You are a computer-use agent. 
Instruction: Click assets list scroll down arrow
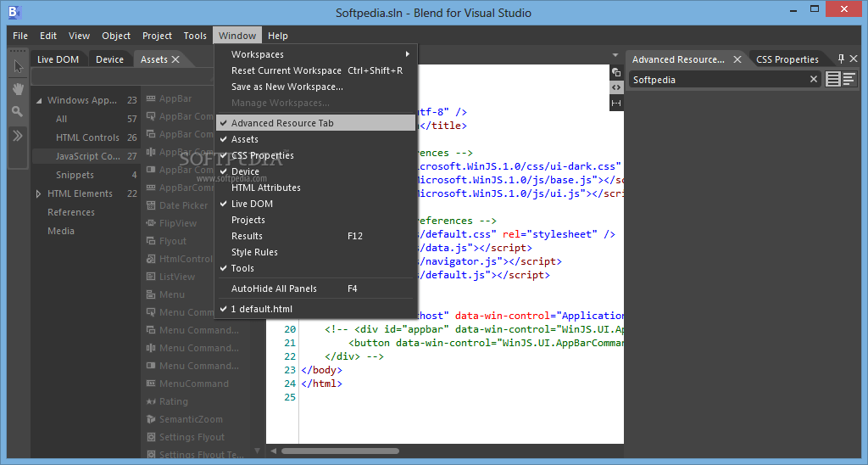[257, 451]
